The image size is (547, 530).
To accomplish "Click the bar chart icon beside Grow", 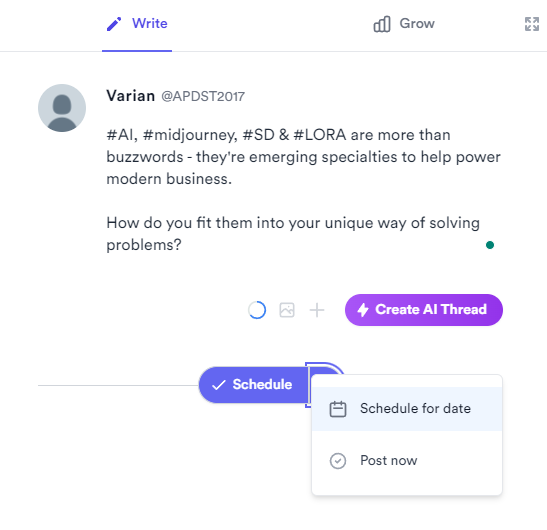I will tap(382, 24).
